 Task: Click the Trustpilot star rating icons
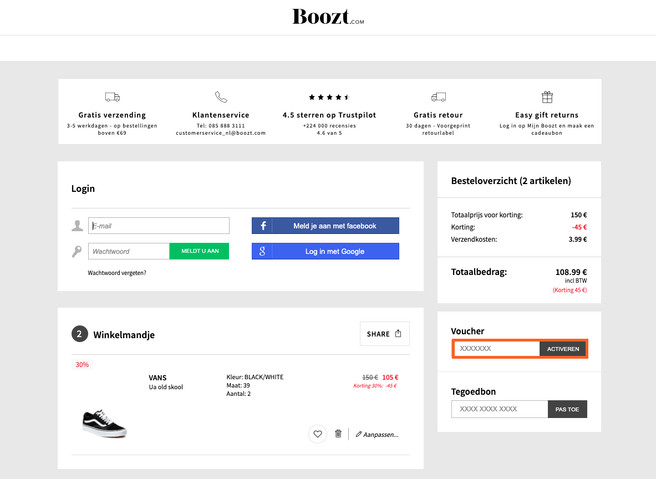(x=329, y=97)
